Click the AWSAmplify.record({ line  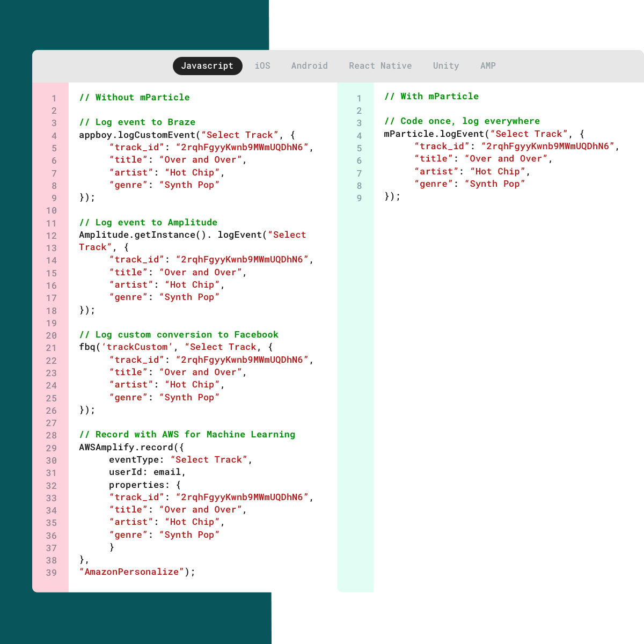131,447
